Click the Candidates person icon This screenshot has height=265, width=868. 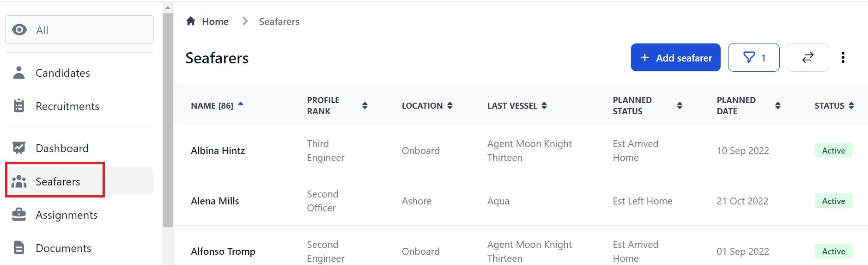pos(19,73)
